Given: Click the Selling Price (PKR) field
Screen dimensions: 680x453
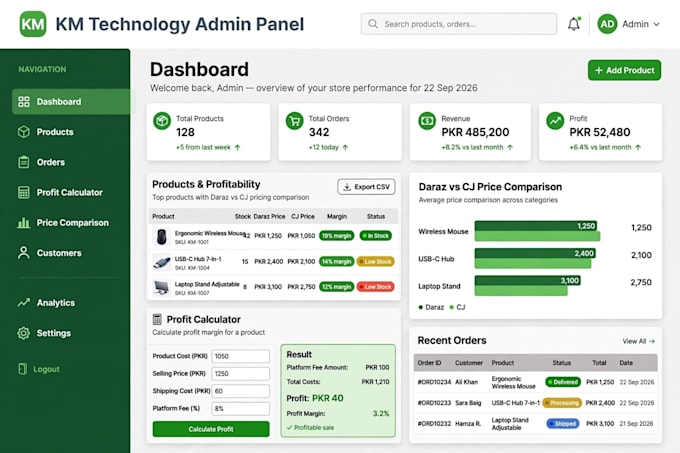Looking at the screenshot, I should tap(241, 374).
